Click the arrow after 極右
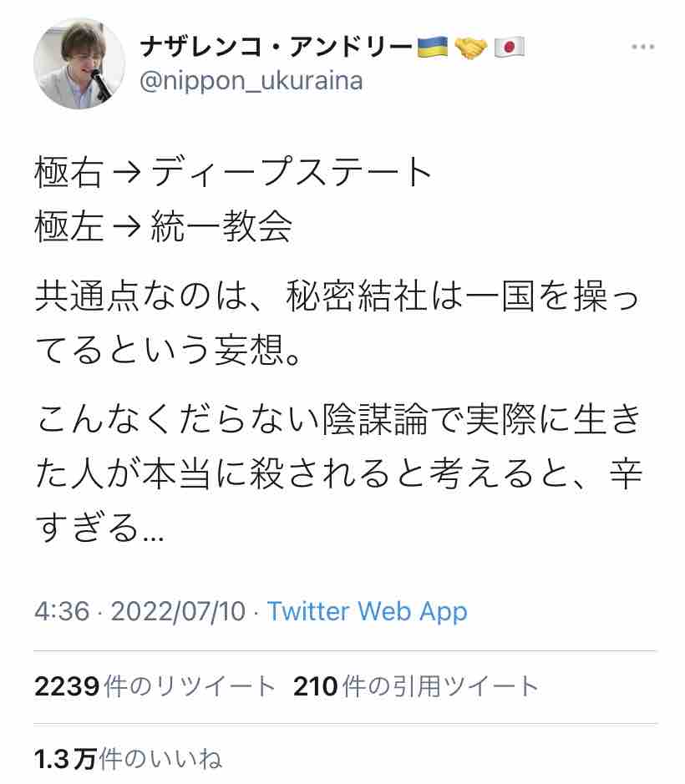Image resolution: width=685 pixels, height=784 pixels. click(x=127, y=174)
